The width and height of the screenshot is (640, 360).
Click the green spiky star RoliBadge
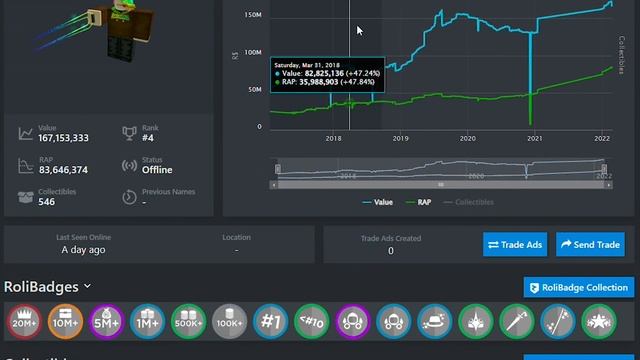click(476, 322)
